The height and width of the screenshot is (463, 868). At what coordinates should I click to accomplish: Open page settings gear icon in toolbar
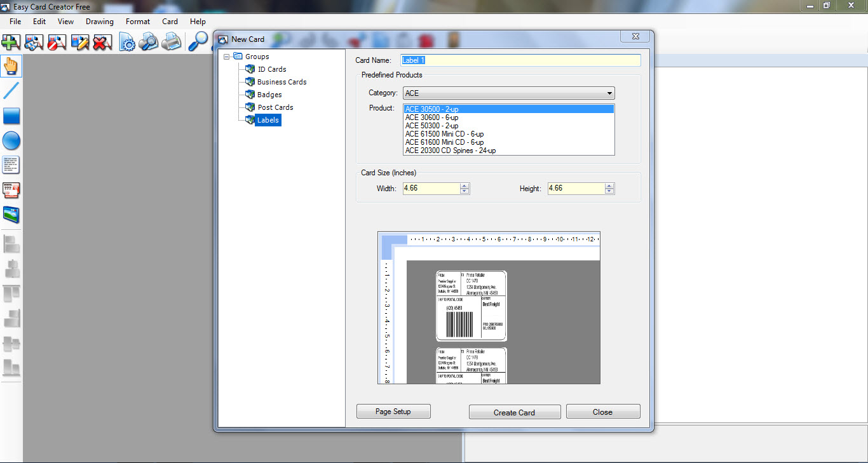128,43
